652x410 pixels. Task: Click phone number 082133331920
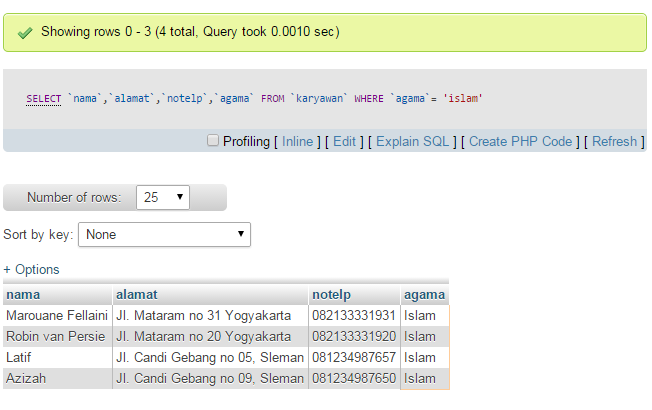pos(354,336)
